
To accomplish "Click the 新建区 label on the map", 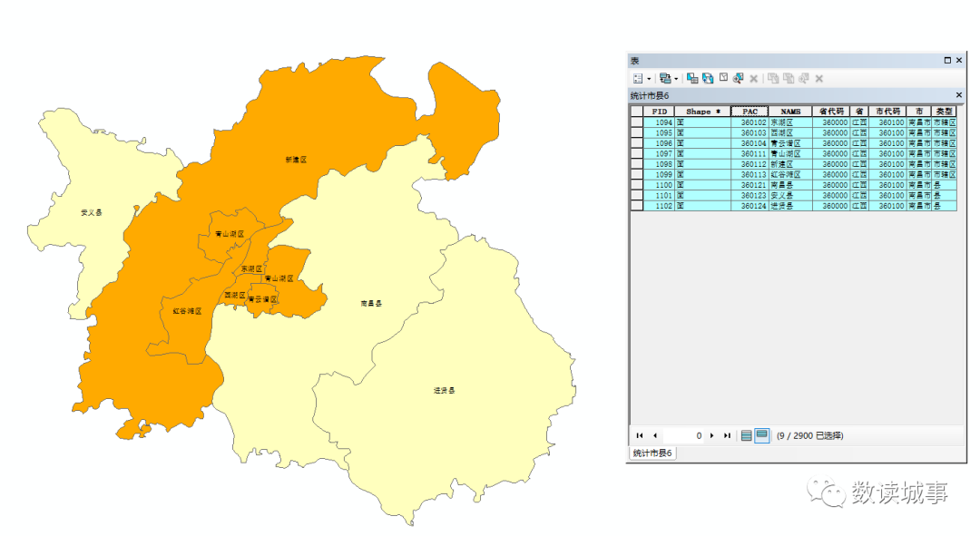I will [x=296, y=160].
